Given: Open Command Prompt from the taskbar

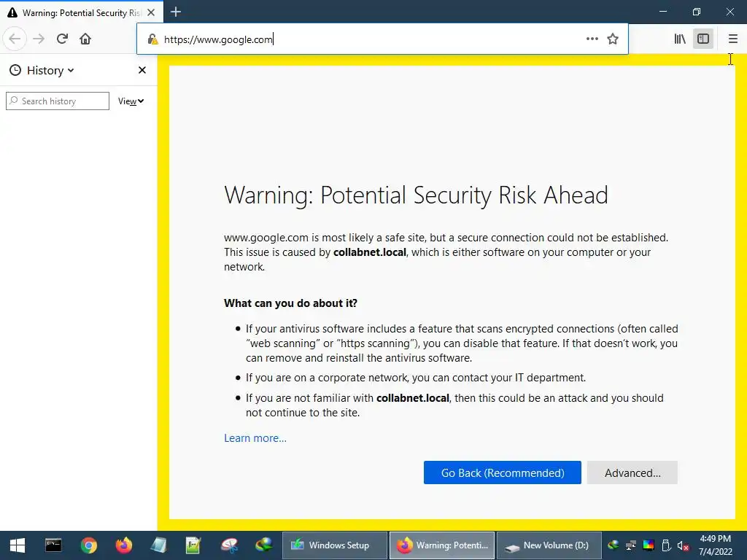Looking at the screenshot, I should pos(53,545).
